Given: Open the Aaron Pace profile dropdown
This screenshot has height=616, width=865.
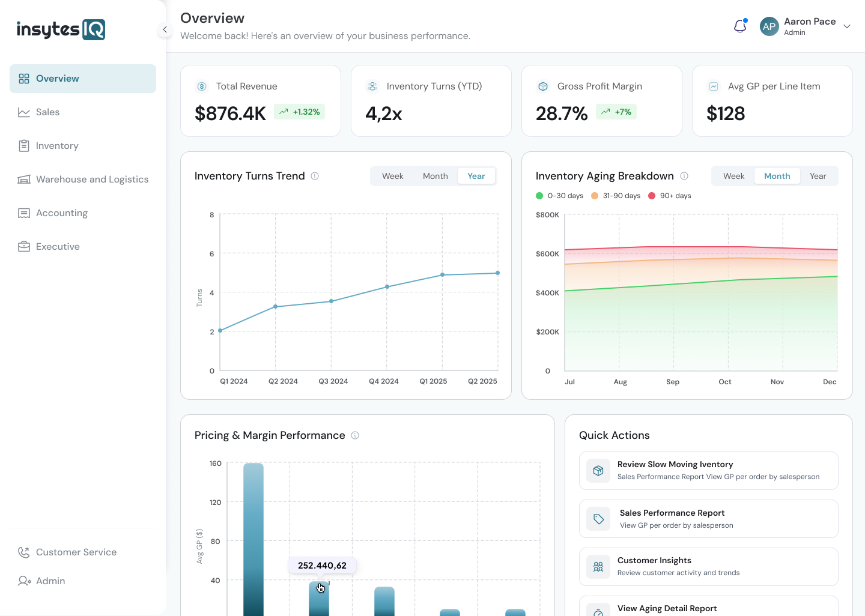Looking at the screenshot, I should (x=806, y=26).
